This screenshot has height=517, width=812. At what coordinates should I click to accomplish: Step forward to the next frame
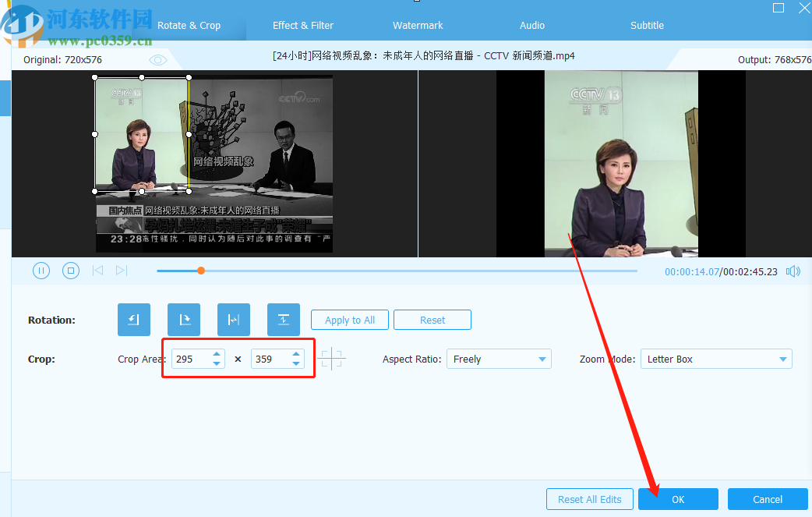coord(121,270)
